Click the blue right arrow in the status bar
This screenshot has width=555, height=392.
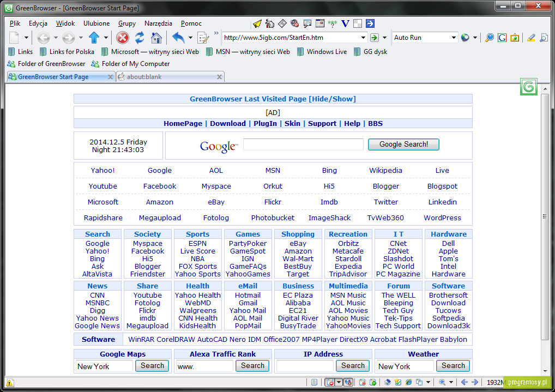pos(475,382)
